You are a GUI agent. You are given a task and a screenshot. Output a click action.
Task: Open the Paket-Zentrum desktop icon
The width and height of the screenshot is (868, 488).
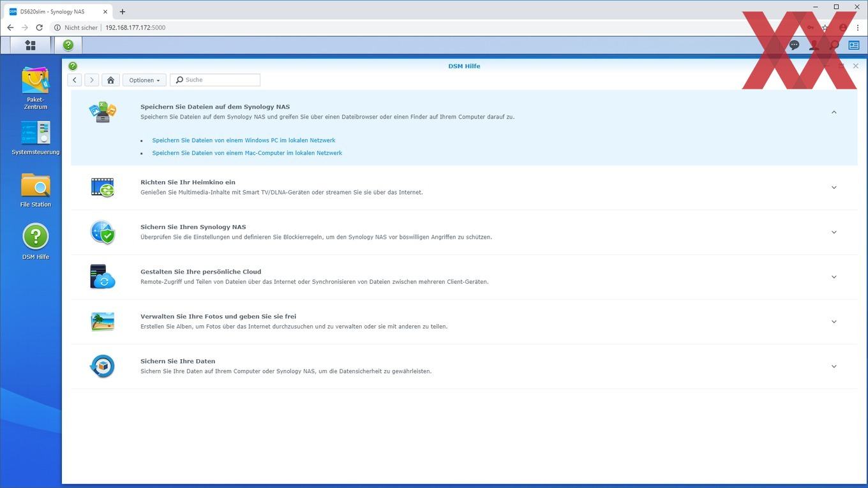point(35,88)
